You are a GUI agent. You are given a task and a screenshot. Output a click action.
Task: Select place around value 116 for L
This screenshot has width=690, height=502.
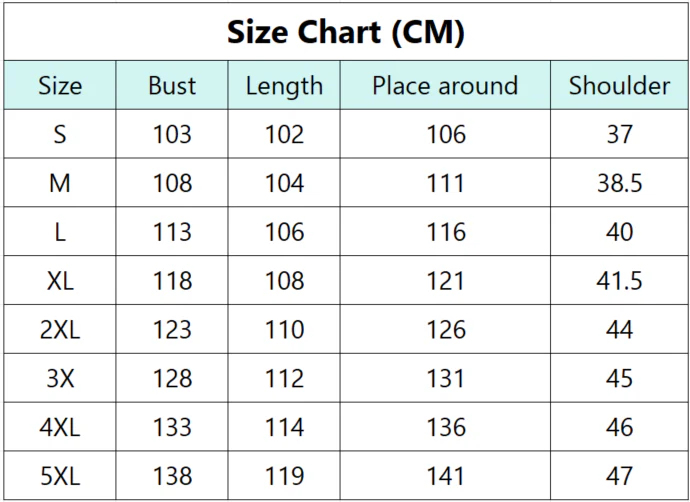[446, 232]
